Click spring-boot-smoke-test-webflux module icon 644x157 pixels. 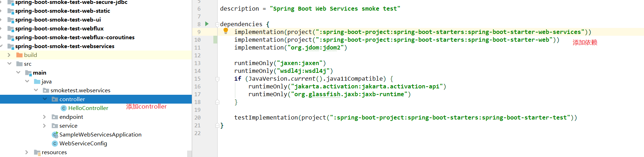[11, 29]
